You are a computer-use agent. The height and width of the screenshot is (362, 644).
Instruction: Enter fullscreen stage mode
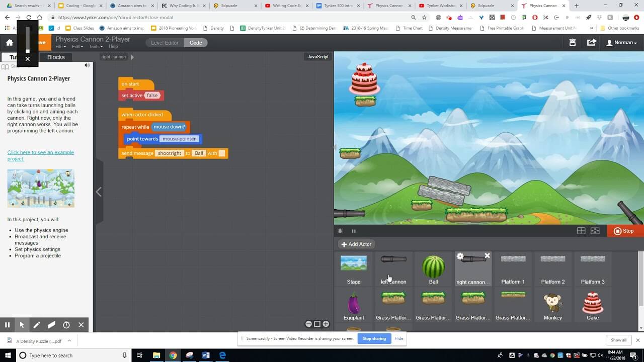(x=595, y=231)
